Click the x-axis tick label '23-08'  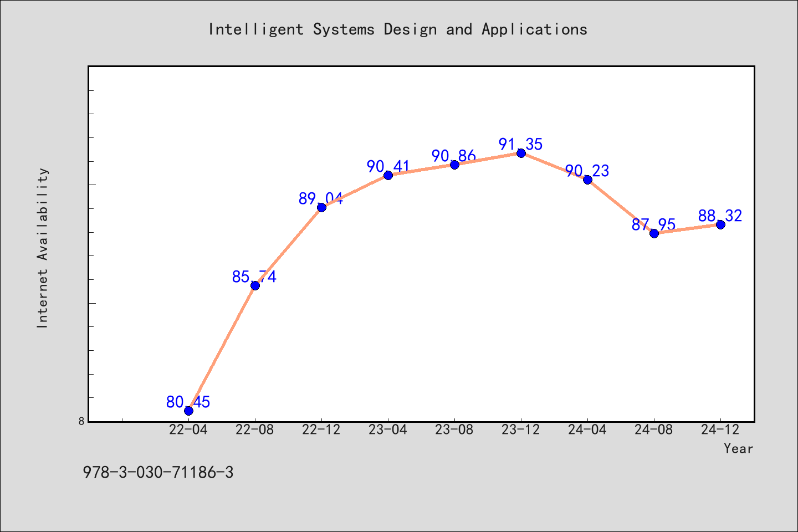(454, 430)
